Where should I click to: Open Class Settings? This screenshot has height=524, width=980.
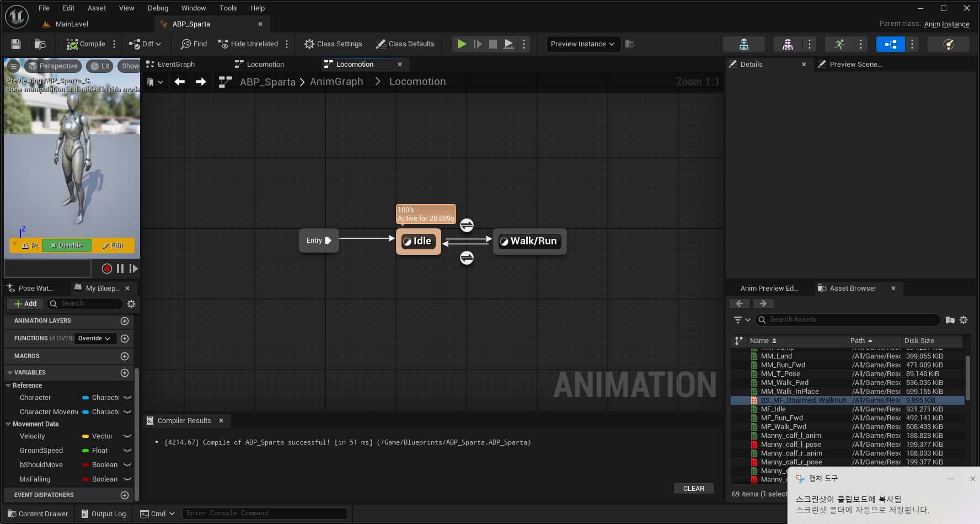333,44
